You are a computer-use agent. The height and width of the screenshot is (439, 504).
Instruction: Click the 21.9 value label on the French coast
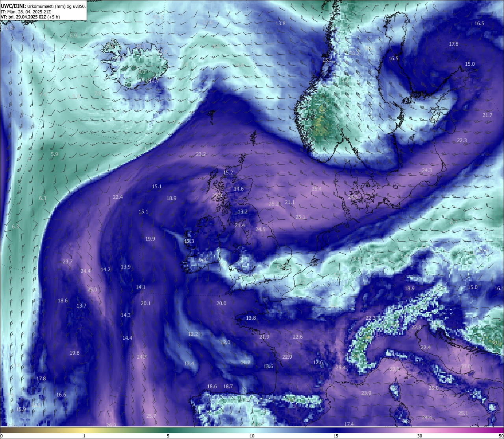coord(264,337)
